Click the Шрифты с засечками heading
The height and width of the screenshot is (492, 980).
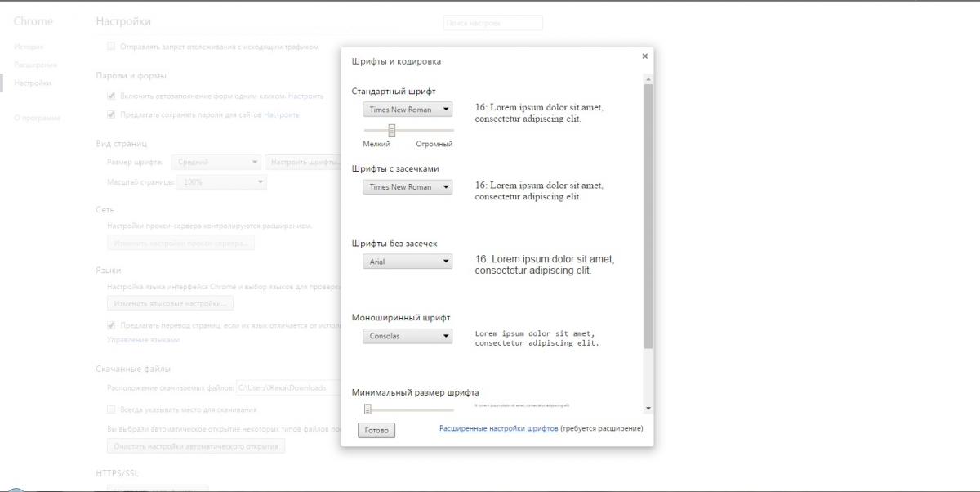pos(395,168)
